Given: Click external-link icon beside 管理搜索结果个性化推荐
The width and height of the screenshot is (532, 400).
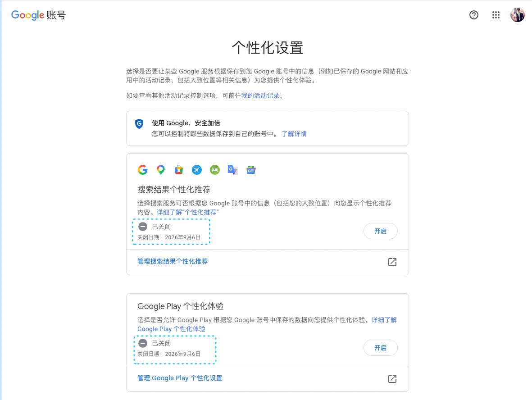Looking at the screenshot, I should click(392, 262).
